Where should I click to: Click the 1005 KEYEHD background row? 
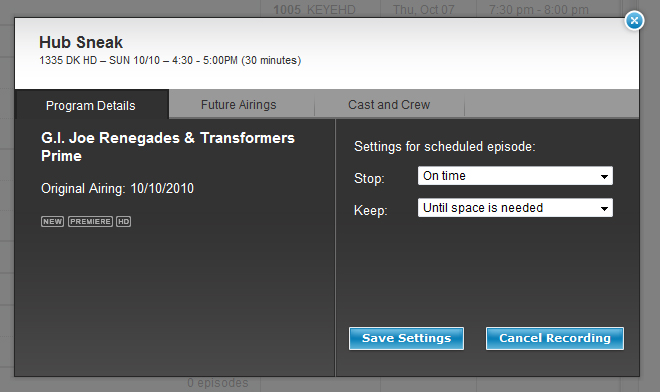pos(314,9)
